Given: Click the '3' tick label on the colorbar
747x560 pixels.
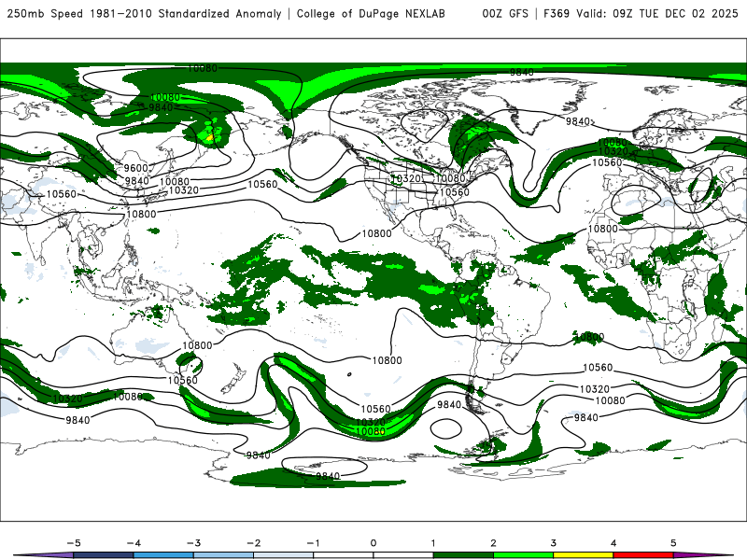Looking at the screenshot, I should 554,543.
